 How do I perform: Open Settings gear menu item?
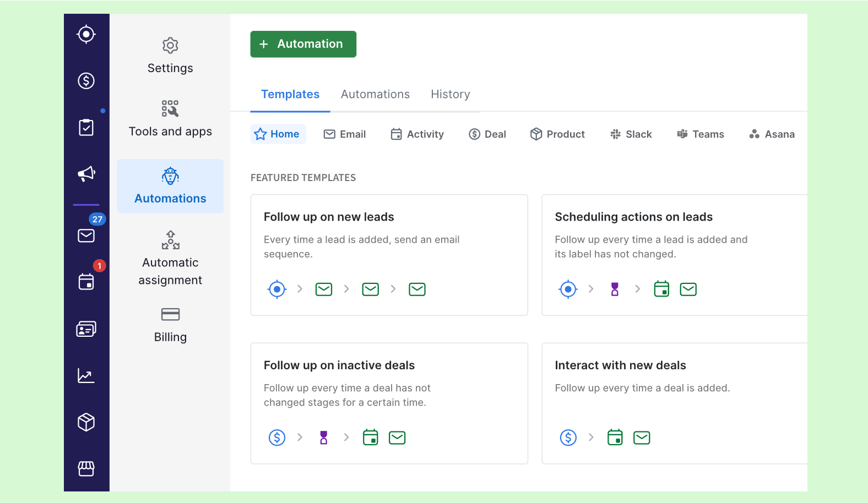point(170,56)
